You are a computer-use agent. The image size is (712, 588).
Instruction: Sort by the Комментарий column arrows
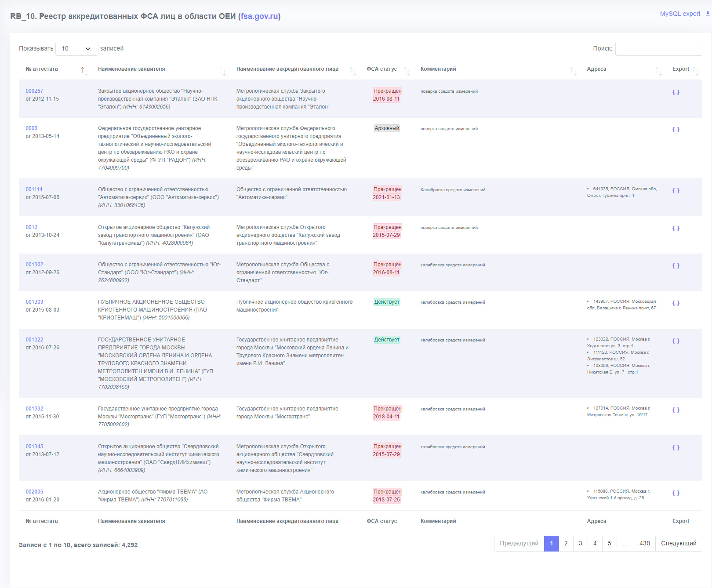[x=573, y=71]
